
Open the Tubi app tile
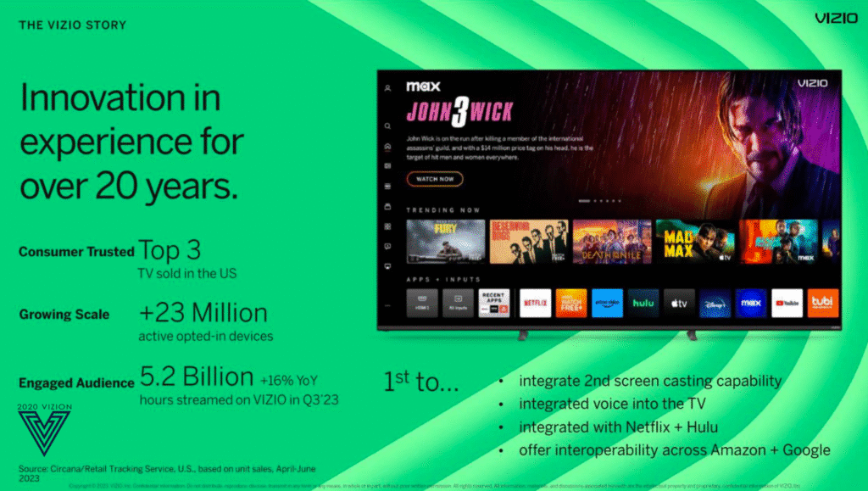(x=822, y=303)
